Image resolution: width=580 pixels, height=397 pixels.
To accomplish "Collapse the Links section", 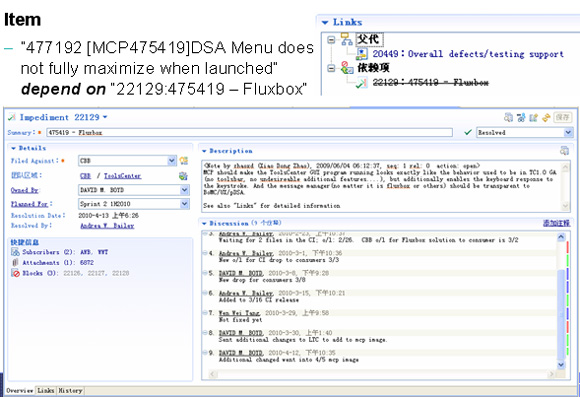I will [x=325, y=23].
